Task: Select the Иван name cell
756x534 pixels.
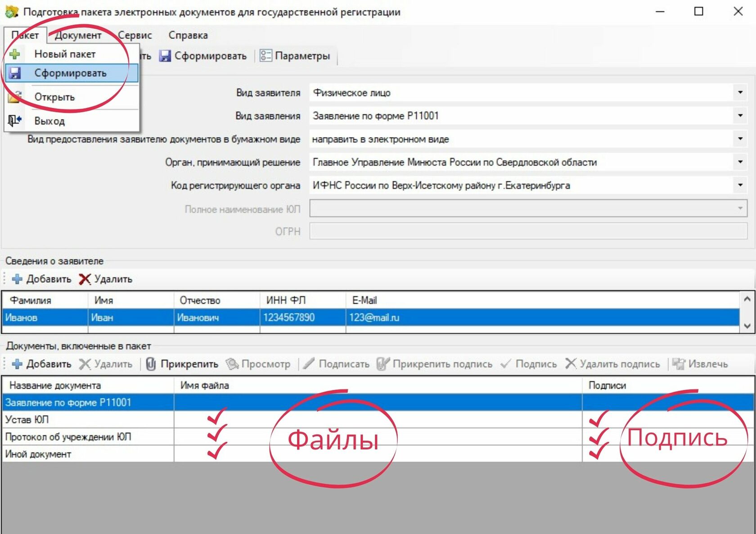Action: 131,317
